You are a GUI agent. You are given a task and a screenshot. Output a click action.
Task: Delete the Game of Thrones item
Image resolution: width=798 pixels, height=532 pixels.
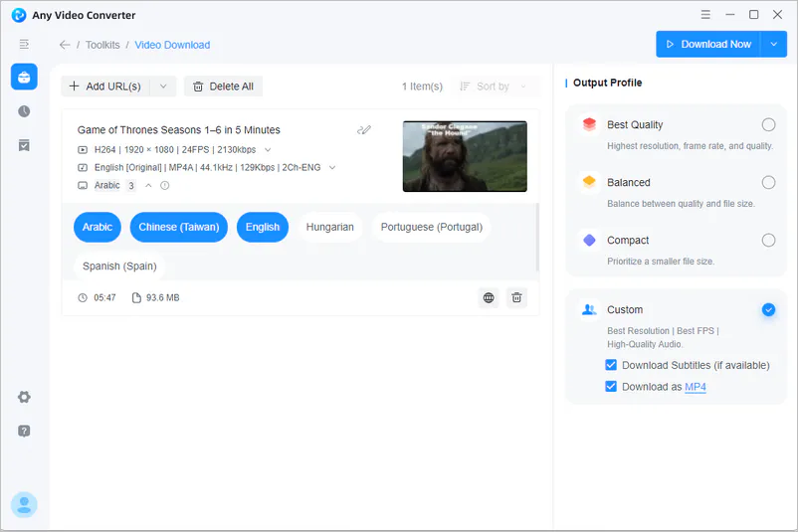[x=516, y=297]
